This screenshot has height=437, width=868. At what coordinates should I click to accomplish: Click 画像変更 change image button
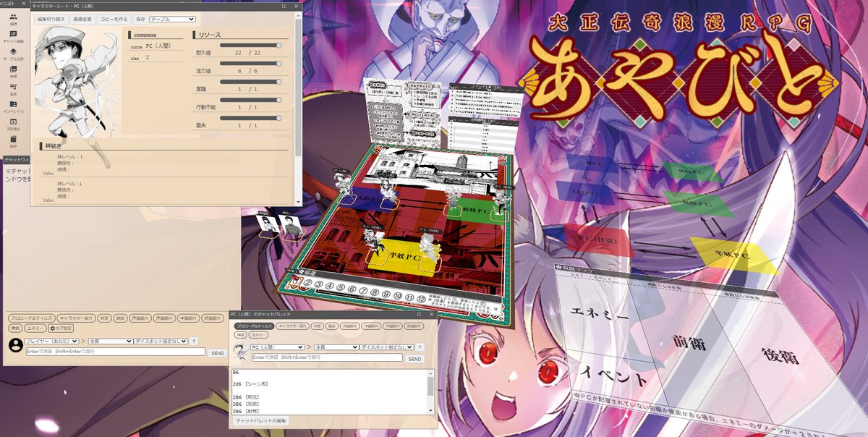pyautogui.click(x=82, y=20)
